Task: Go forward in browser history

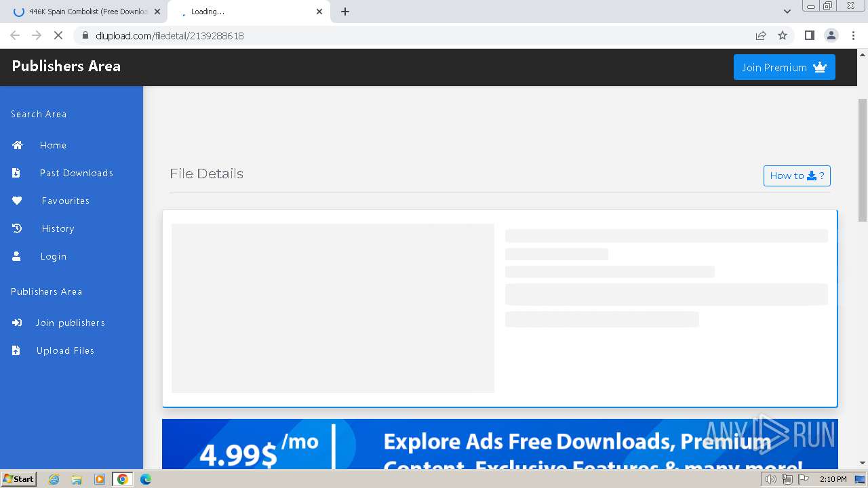Action: pyautogui.click(x=37, y=35)
